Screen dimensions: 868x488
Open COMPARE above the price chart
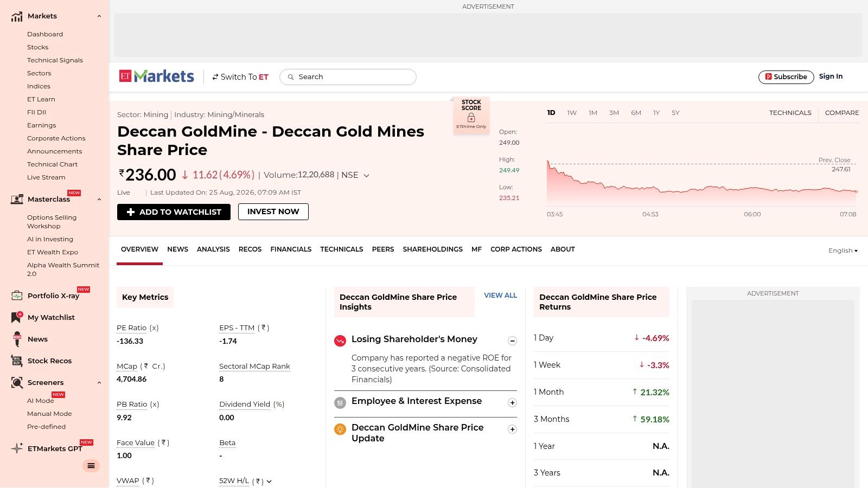842,113
